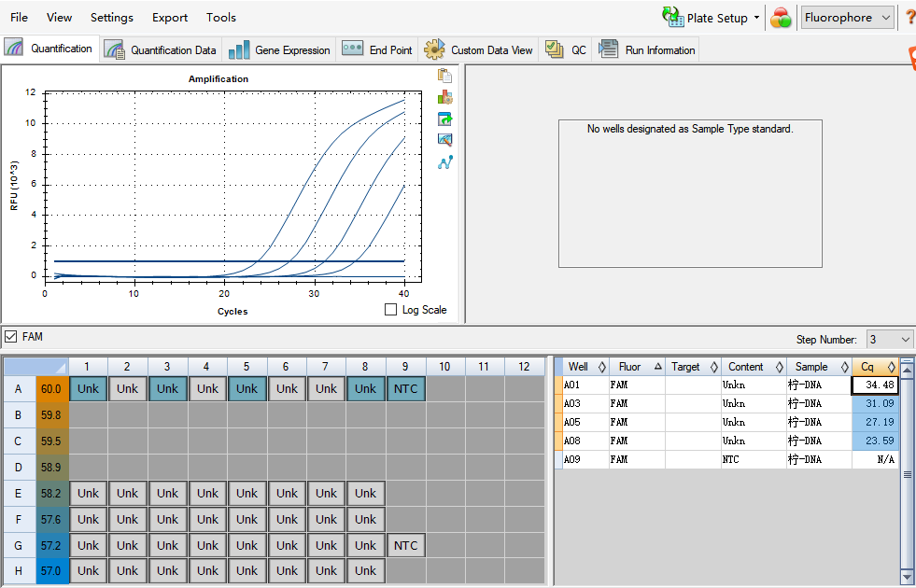Click the 58.9 temperature gradient cell
This screenshot has height=588, width=916.
51,467
